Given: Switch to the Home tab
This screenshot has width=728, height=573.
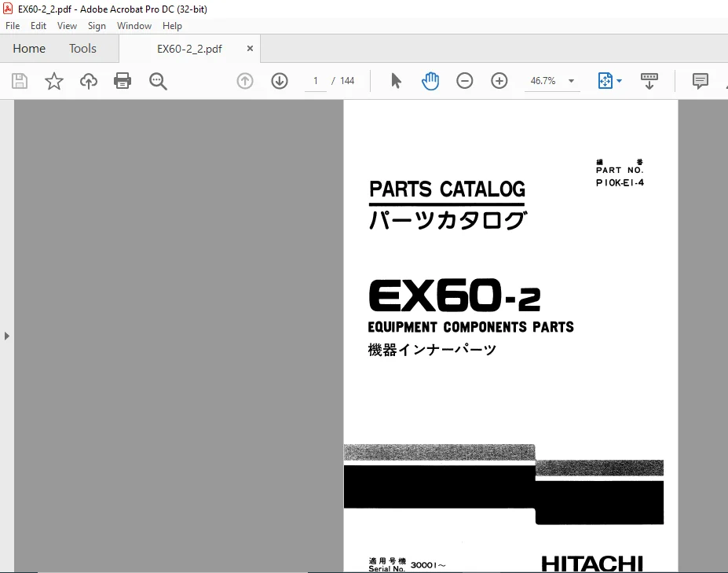Looking at the screenshot, I should [29, 48].
